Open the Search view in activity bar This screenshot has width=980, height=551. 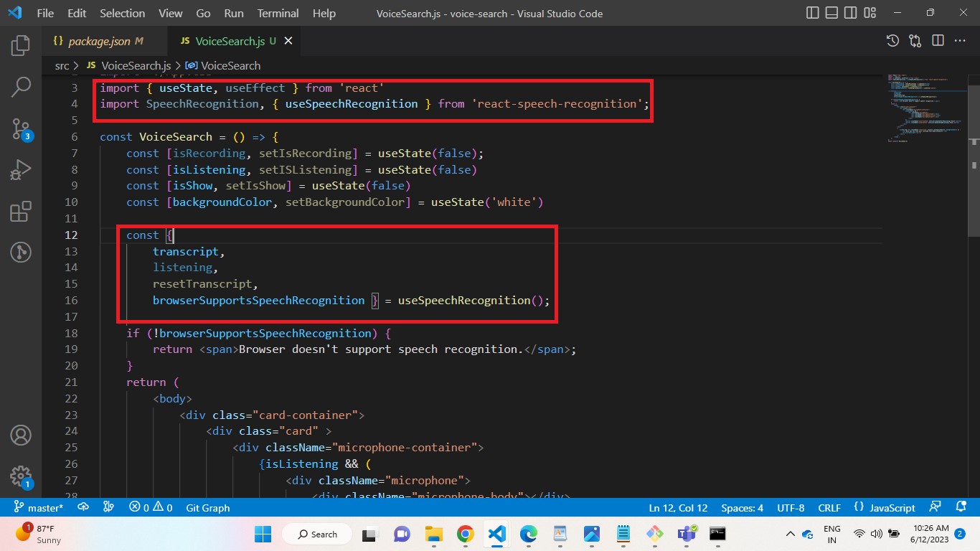click(21, 88)
